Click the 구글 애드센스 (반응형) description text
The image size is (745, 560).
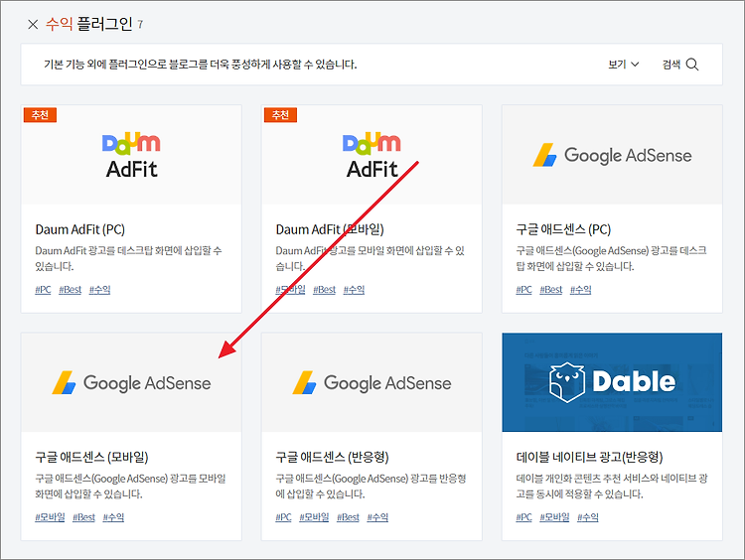371,486
